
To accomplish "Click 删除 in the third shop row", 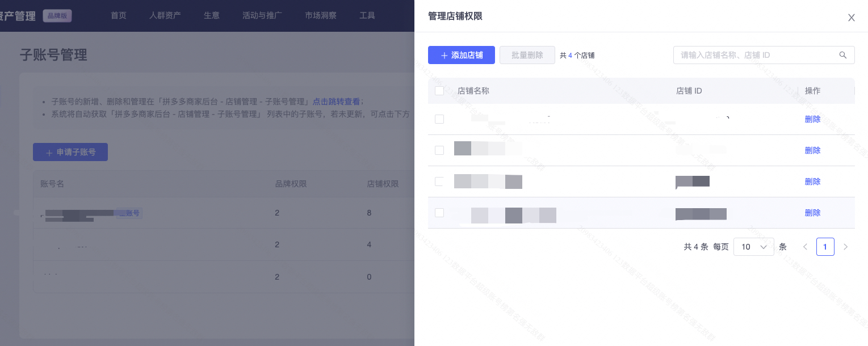I will [x=812, y=182].
